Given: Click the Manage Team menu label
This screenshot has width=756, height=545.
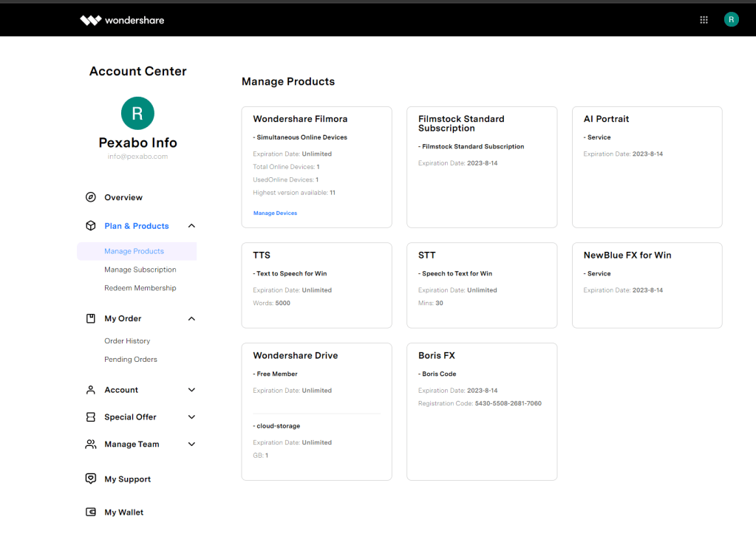Looking at the screenshot, I should 132,445.
